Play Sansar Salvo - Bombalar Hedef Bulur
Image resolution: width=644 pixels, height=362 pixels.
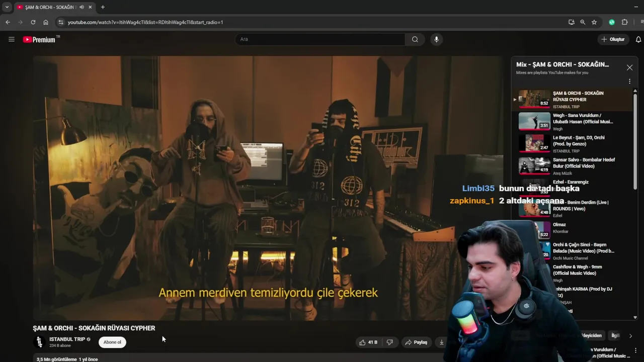click(x=573, y=165)
